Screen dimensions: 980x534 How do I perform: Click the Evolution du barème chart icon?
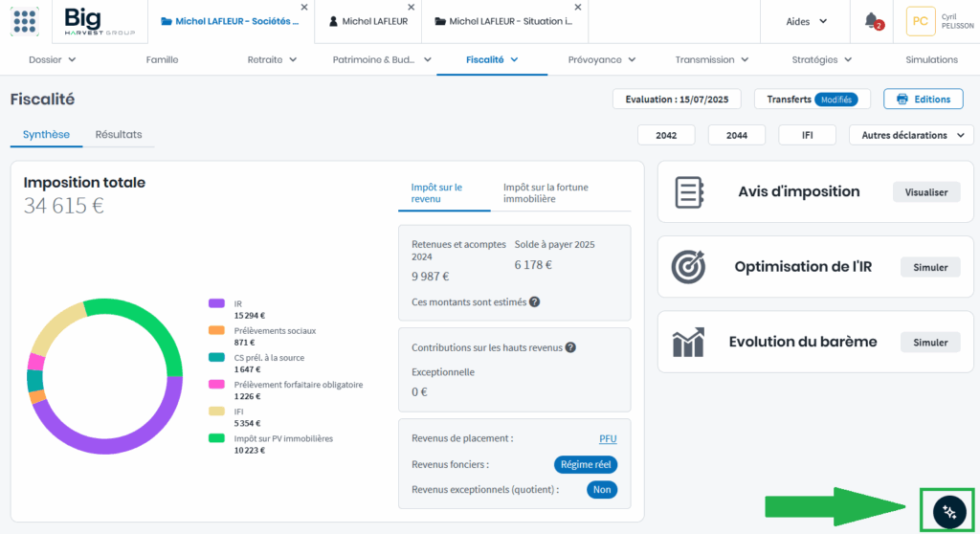coord(689,342)
